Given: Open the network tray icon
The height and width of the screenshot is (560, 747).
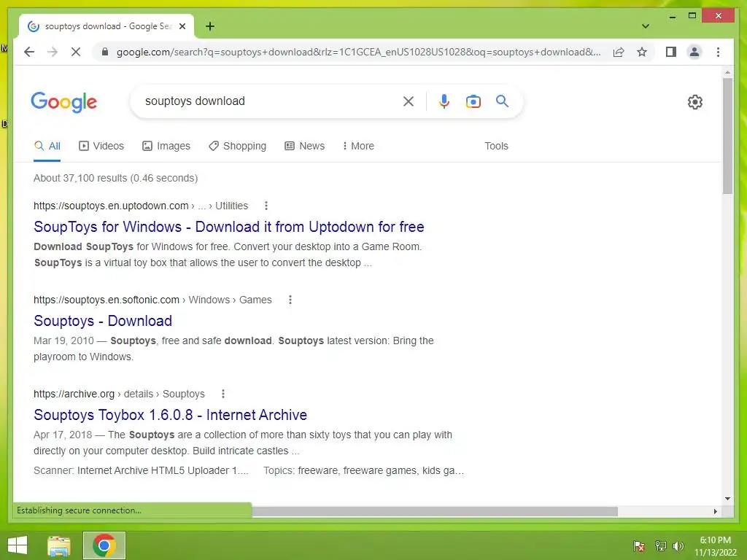Looking at the screenshot, I should pos(660,546).
